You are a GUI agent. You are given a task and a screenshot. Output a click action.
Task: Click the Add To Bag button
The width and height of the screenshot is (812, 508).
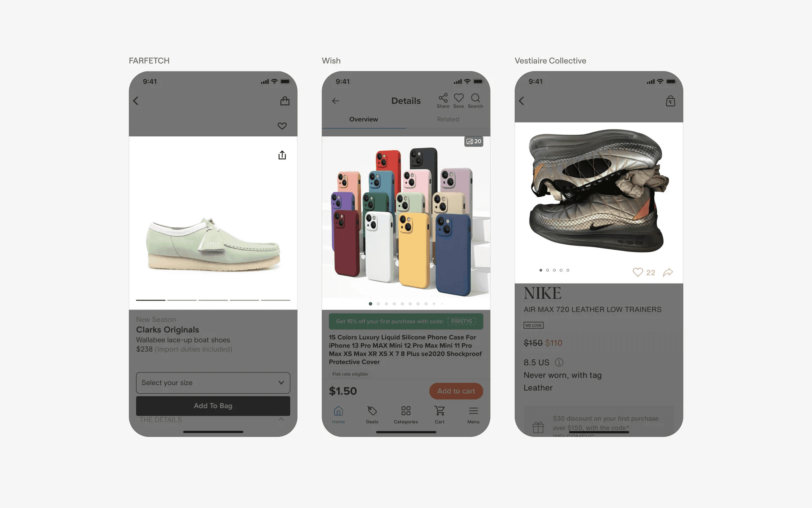pos(213,406)
